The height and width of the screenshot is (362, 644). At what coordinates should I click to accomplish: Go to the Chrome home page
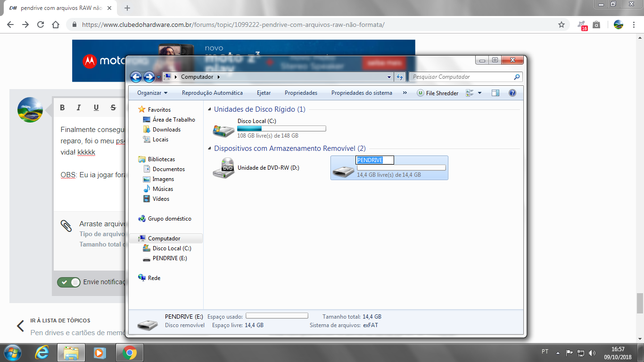pos(56,25)
